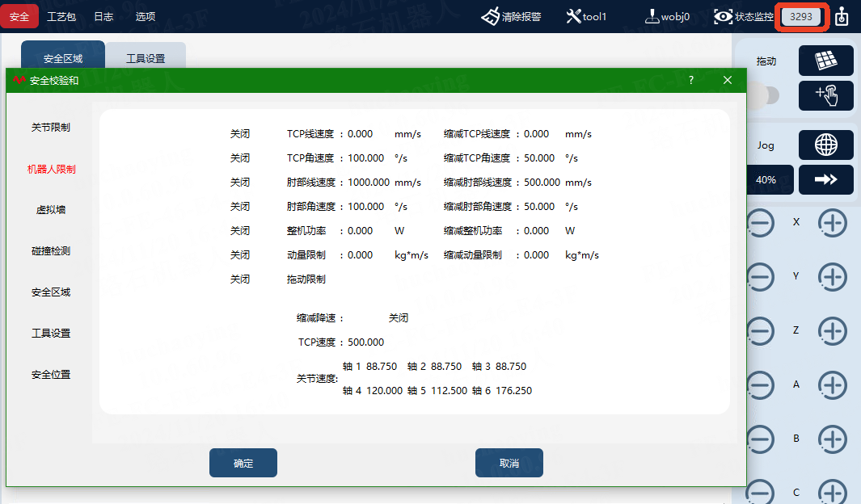
Task: Click the clear alarm (清除报警) icon
Action: click(491, 16)
